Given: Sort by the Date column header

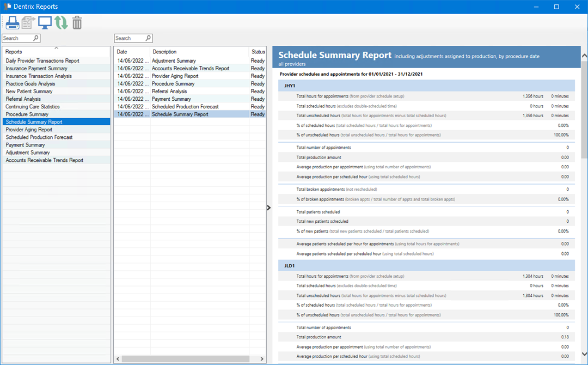Looking at the screenshot, I should click(132, 52).
